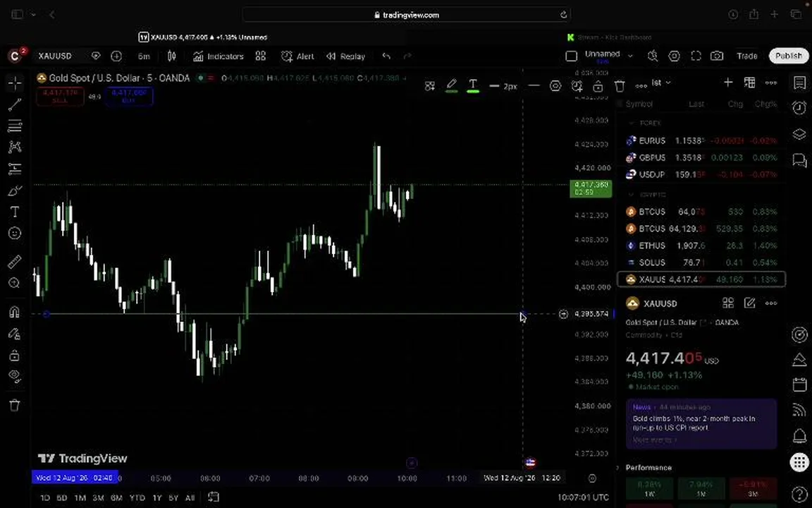Open advanced view of the watchlist
The width and height of the screenshot is (812, 508).
coord(749,83)
